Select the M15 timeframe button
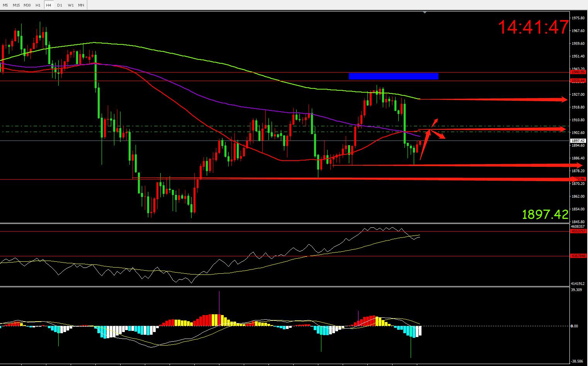 click(x=16, y=5)
